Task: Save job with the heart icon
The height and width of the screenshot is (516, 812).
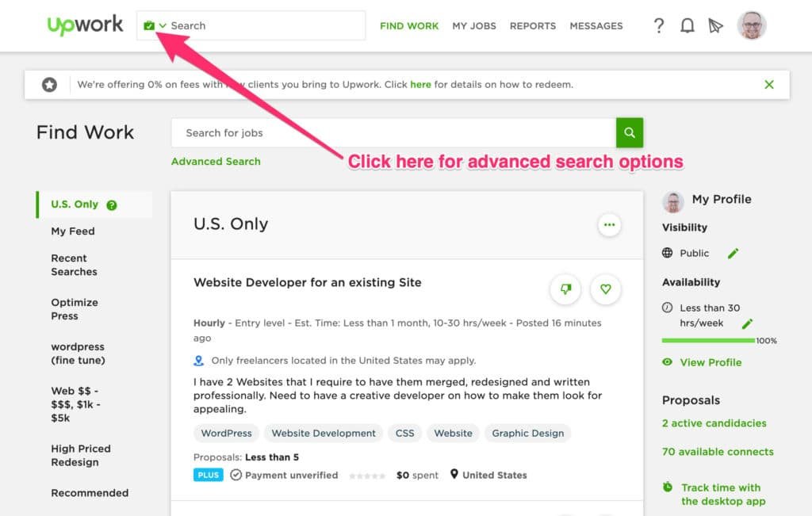Action: click(606, 289)
